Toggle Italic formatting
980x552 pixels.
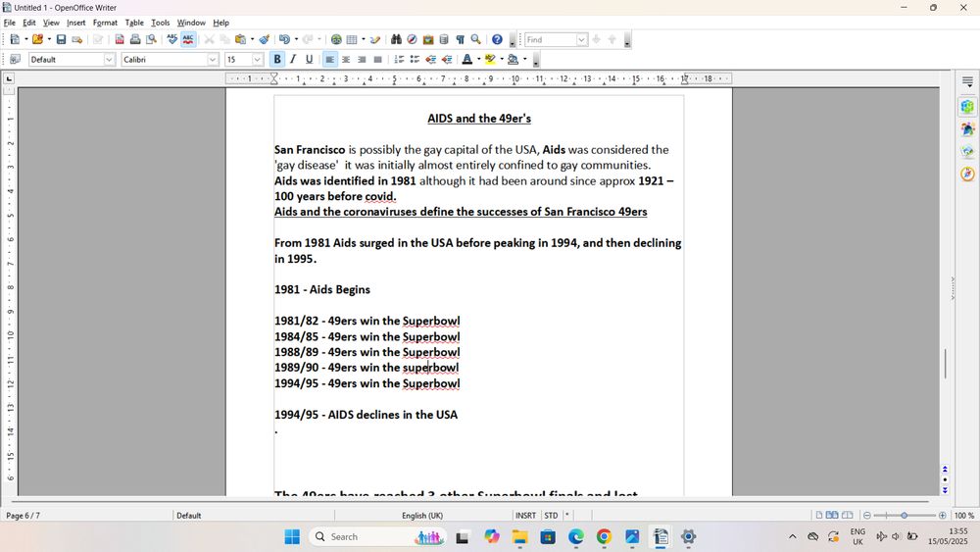tap(292, 60)
